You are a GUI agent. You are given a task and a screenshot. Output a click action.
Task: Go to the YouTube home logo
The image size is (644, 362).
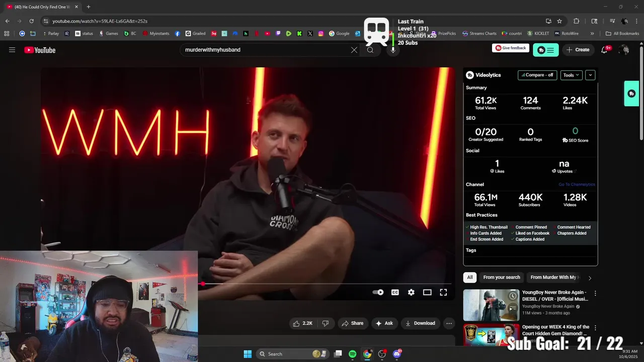coord(40,50)
